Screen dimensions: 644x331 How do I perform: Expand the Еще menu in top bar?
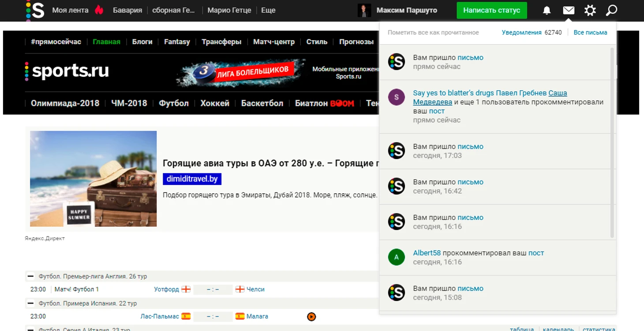(x=268, y=10)
